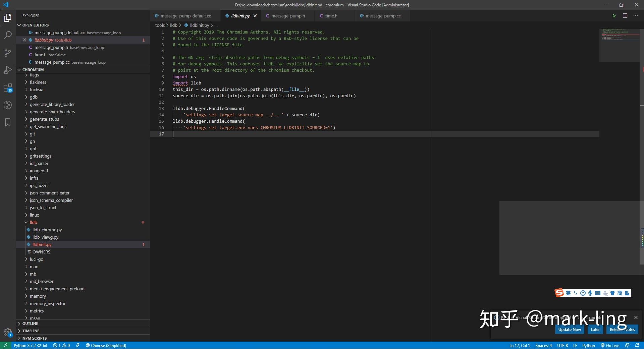Open the Search view in activity bar
This screenshot has width=644, height=349.
click(x=7, y=35)
